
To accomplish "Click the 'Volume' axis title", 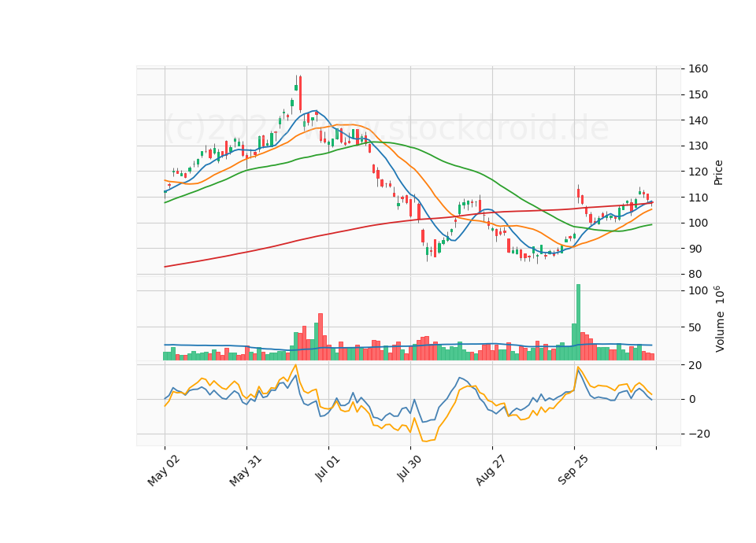I will [719, 331].
